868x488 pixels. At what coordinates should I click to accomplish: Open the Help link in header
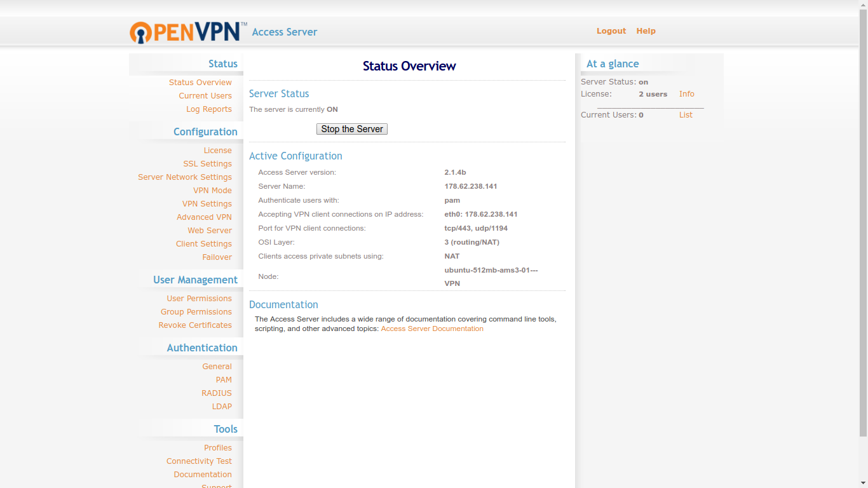tap(646, 31)
